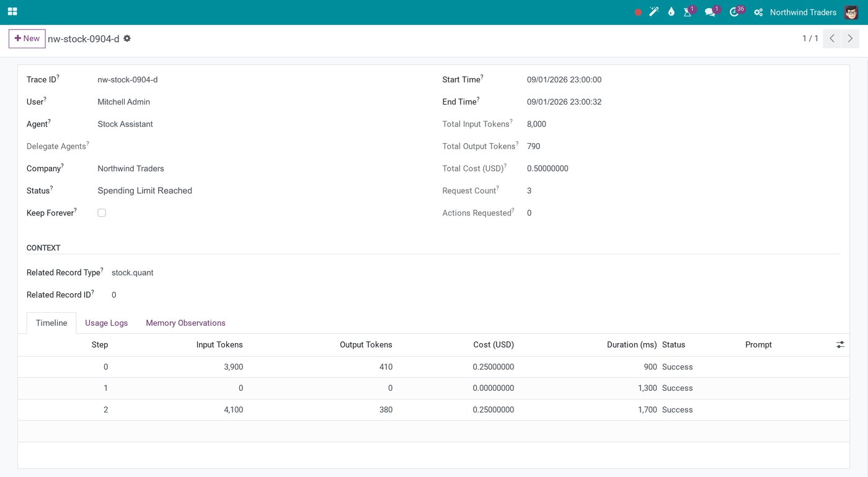Screen dimensions: 868x477
Task: Open the gear actions menu beside record name
Action: 127,38
